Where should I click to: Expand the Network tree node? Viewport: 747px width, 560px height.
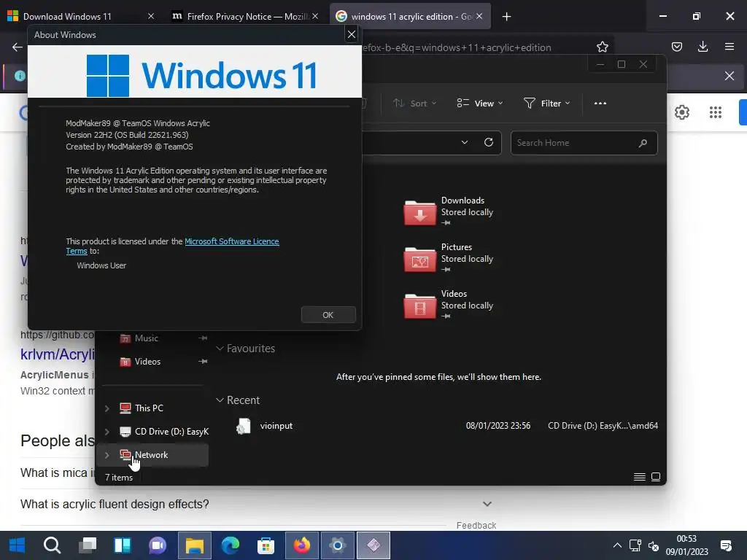pyautogui.click(x=107, y=455)
